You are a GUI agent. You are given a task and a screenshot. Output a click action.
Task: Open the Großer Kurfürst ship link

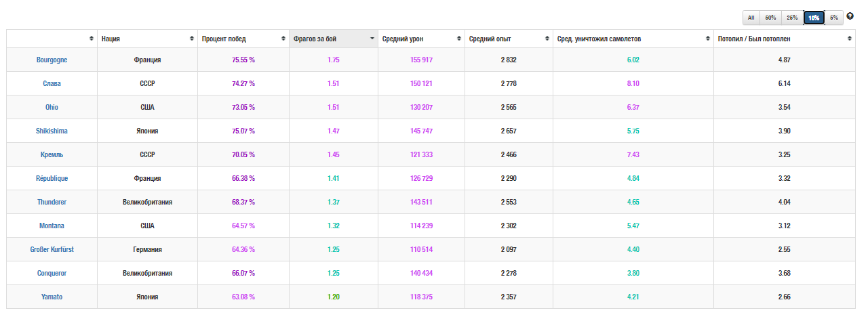pyautogui.click(x=52, y=249)
